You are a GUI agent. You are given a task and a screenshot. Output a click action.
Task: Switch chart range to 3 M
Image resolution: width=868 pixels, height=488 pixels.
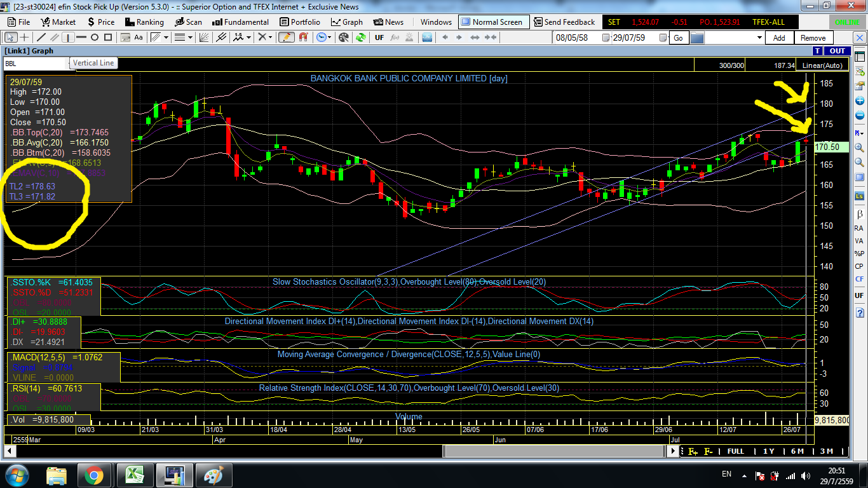point(827,451)
